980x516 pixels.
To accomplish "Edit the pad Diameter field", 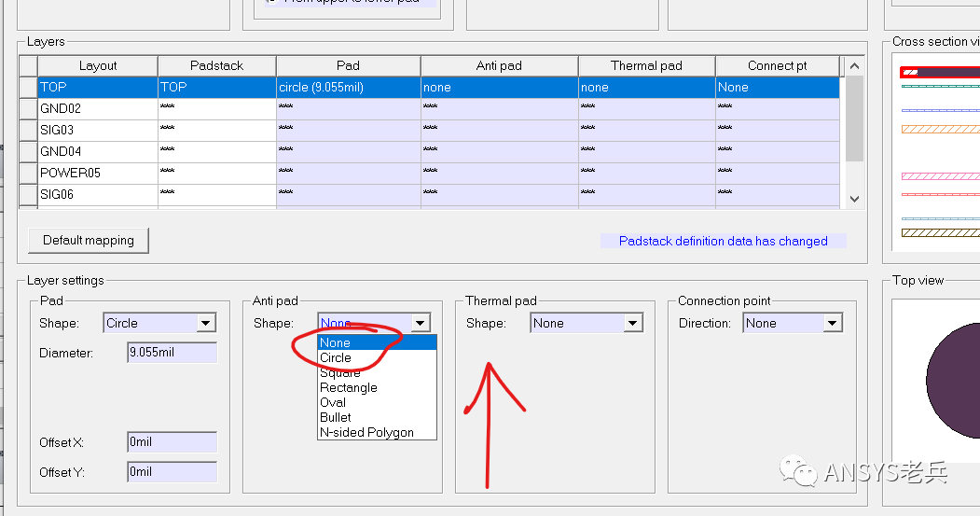I will [x=172, y=353].
